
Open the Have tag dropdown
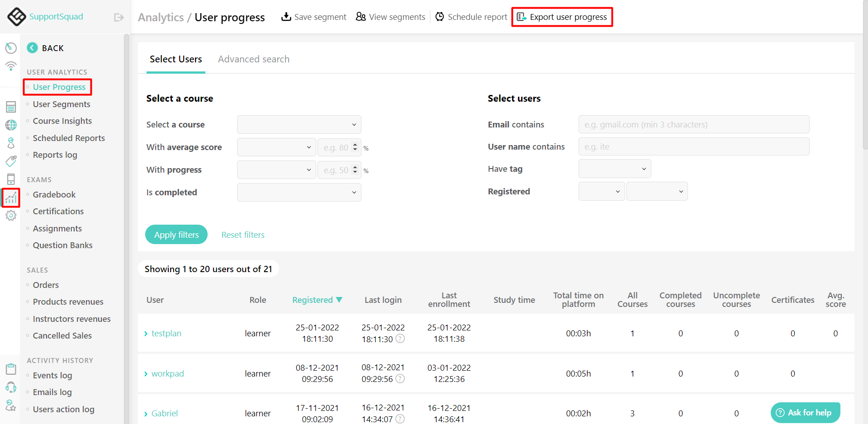pyautogui.click(x=614, y=168)
